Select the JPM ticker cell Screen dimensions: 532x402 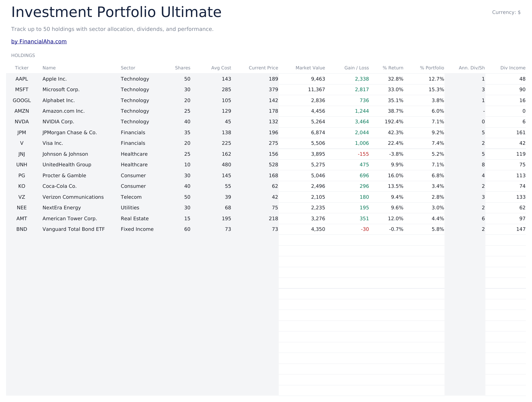click(22, 133)
